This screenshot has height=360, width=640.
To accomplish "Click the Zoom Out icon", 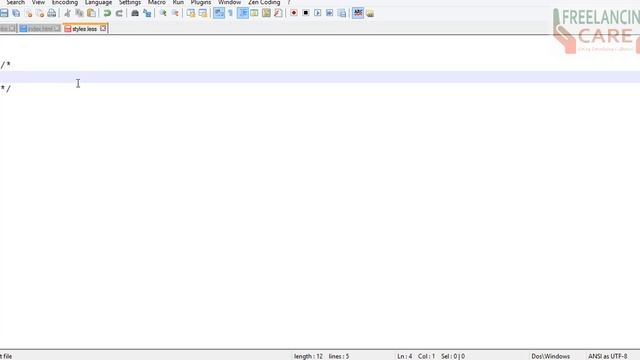I will coord(175,13).
